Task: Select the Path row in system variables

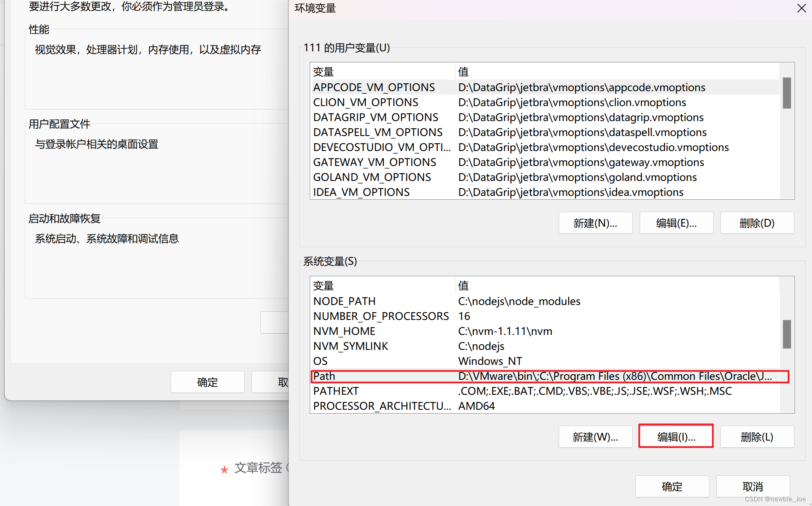Action: [471, 376]
